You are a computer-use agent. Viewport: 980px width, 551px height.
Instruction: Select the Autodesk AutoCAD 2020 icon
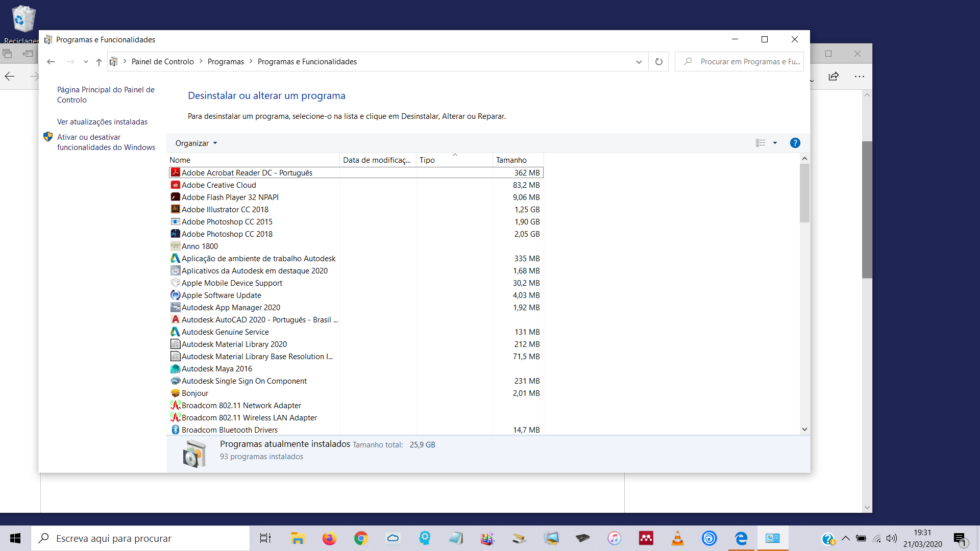[x=176, y=319]
